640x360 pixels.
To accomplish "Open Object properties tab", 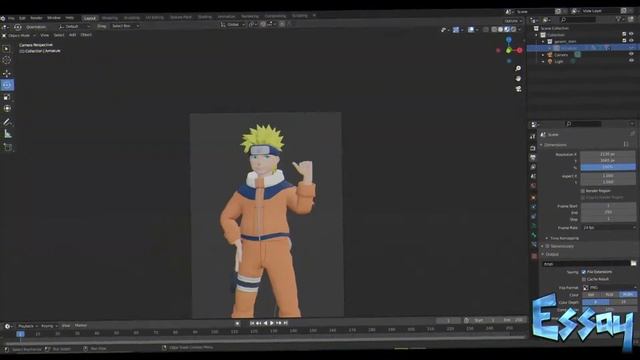I will point(533,198).
